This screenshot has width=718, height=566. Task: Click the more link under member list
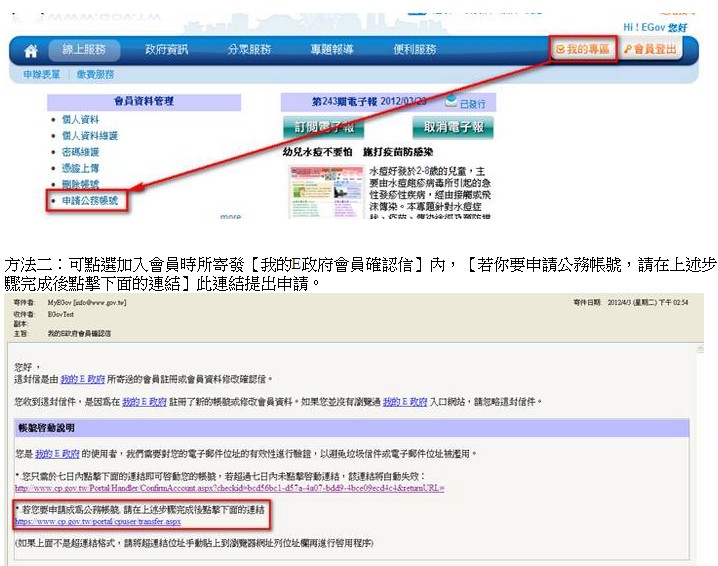click(x=230, y=216)
